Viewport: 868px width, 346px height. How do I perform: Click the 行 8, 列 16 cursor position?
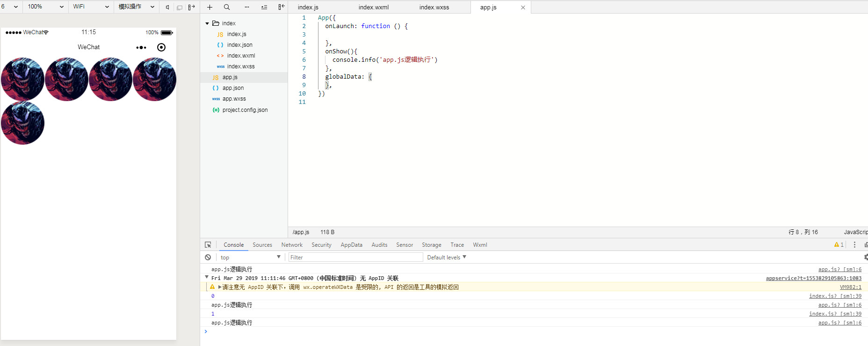coord(803,232)
